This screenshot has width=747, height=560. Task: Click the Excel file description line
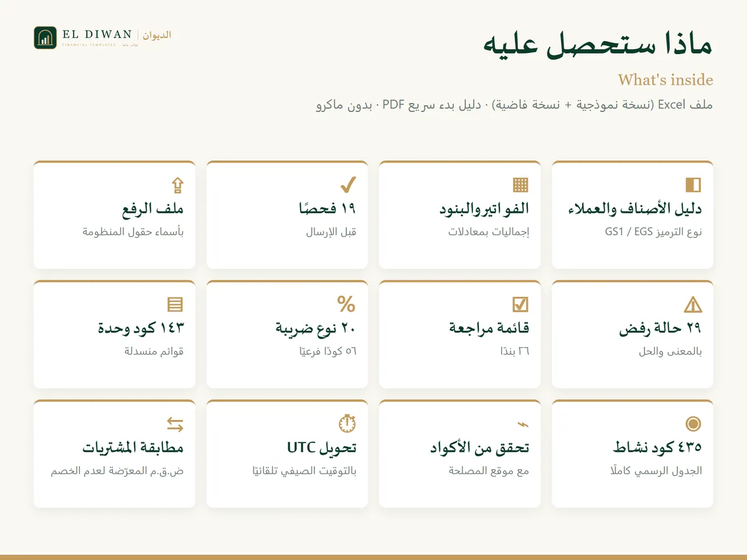[514, 105]
